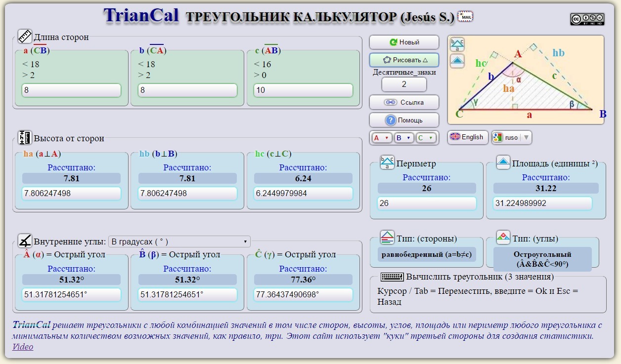Viewport: 621px width, 364px height.
Task: Open the angle units dropdown В градусах
Action: coord(179,242)
